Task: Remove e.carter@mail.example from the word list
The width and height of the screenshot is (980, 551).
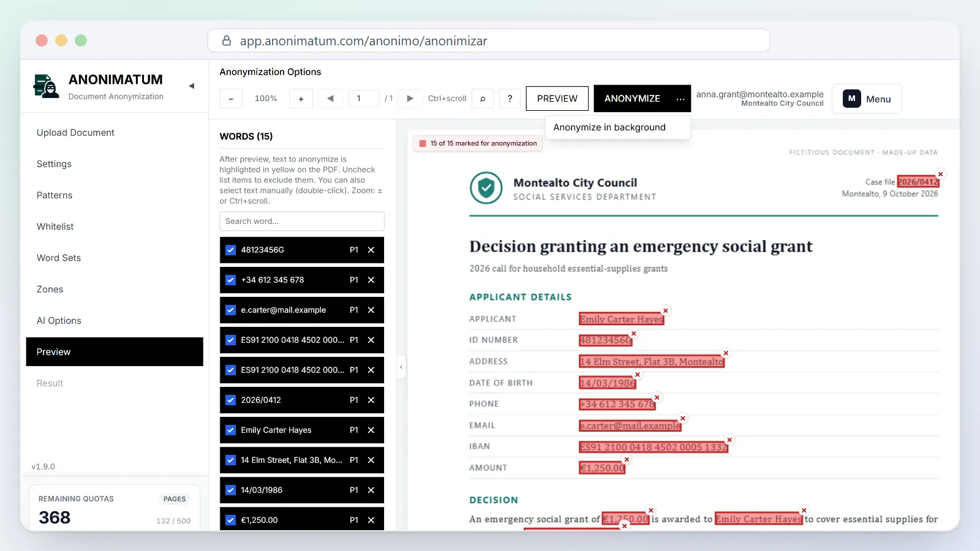Action: (371, 310)
